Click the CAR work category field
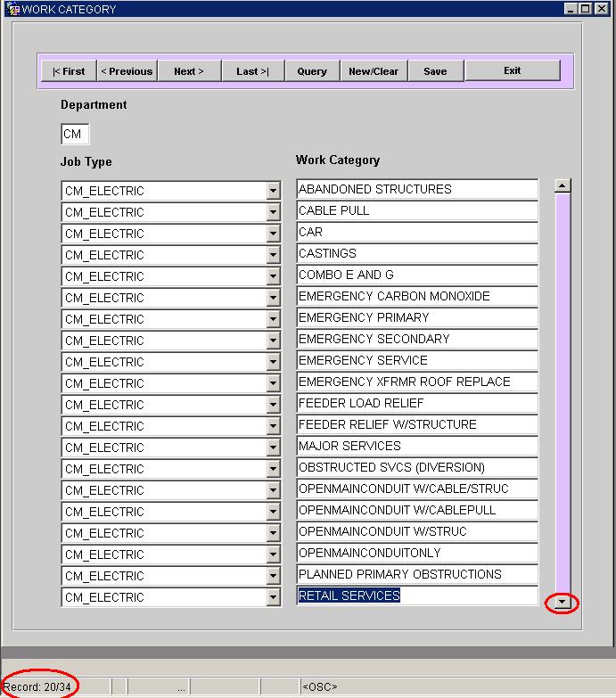The width and height of the screenshot is (616, 698). [x=417, y=232]
